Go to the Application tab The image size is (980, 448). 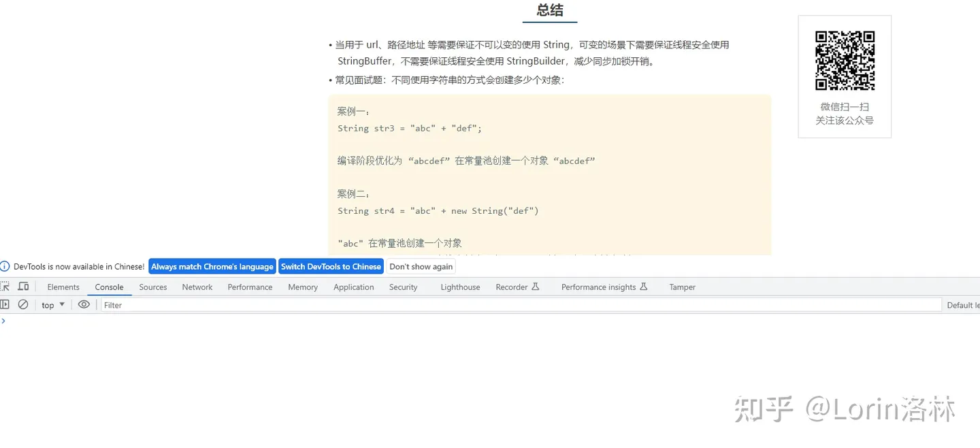point(353,287)
